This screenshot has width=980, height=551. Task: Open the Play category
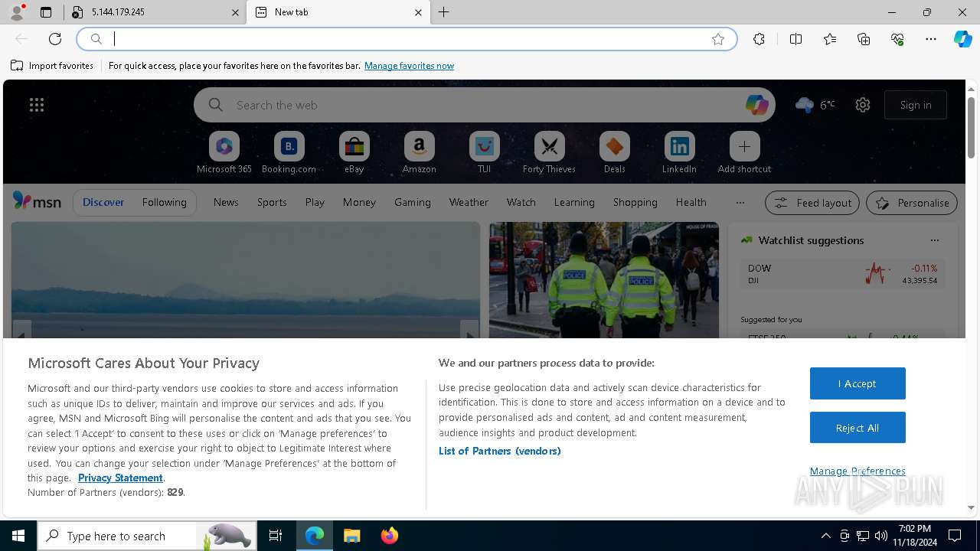(x=315, y=202)
